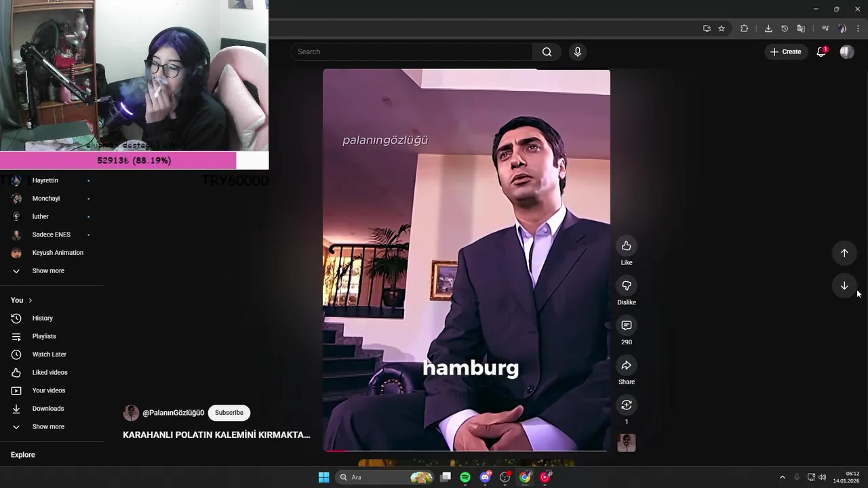Viewport: 868px width, 488px height.
Task: Click the YouTube search magnifier button
Action: click(x=547, y=52)
